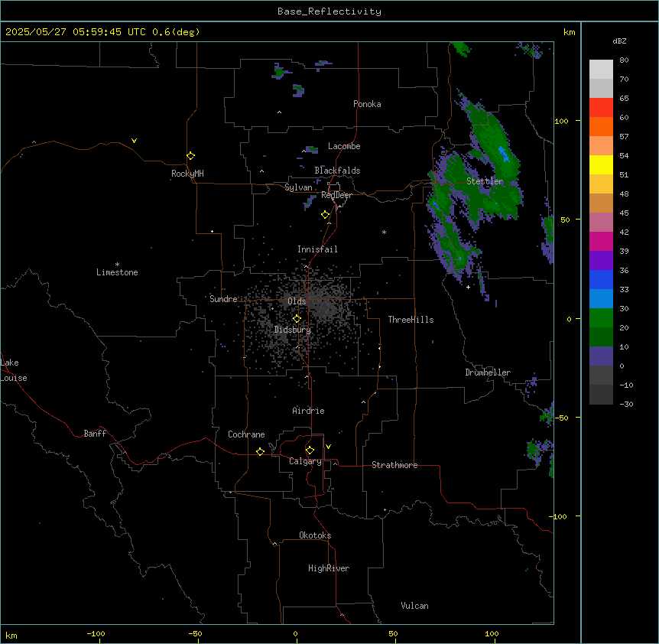Click the HighRiver town label
The width and height of the screenshot is (659, 644).
pyautogui.click(x=329, y=568)
